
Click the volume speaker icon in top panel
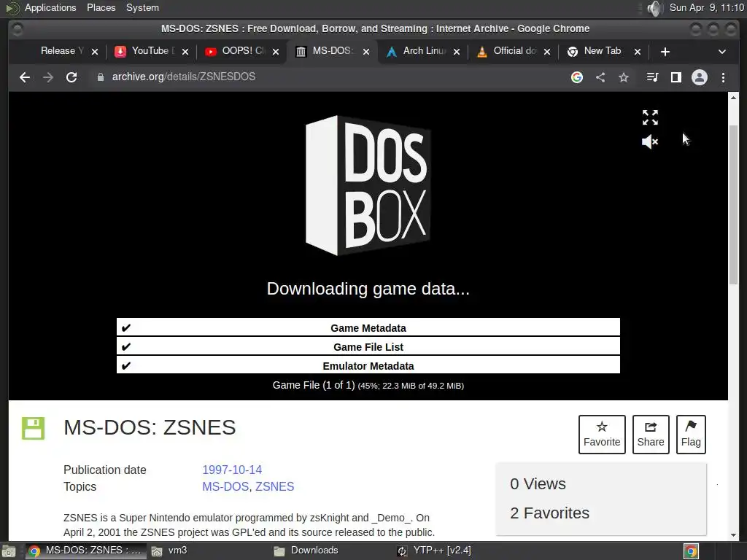(x=655, y=8)
